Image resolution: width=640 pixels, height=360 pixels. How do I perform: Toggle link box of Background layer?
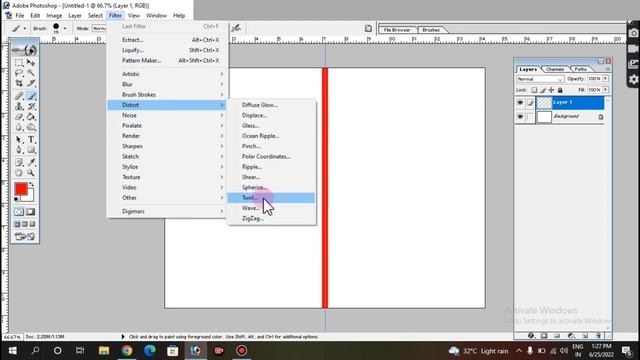[530, 117]
